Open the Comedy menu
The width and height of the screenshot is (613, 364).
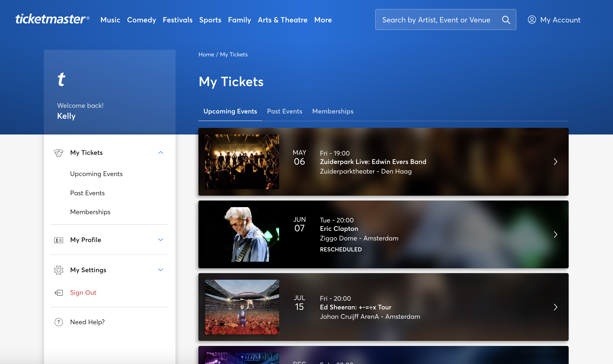(141, 20)
